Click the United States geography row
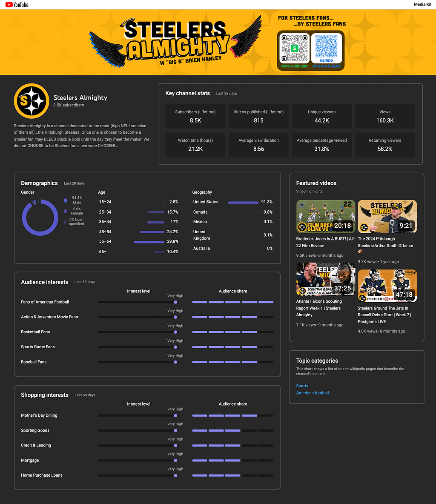436x504 pixels. pos(233,202)
